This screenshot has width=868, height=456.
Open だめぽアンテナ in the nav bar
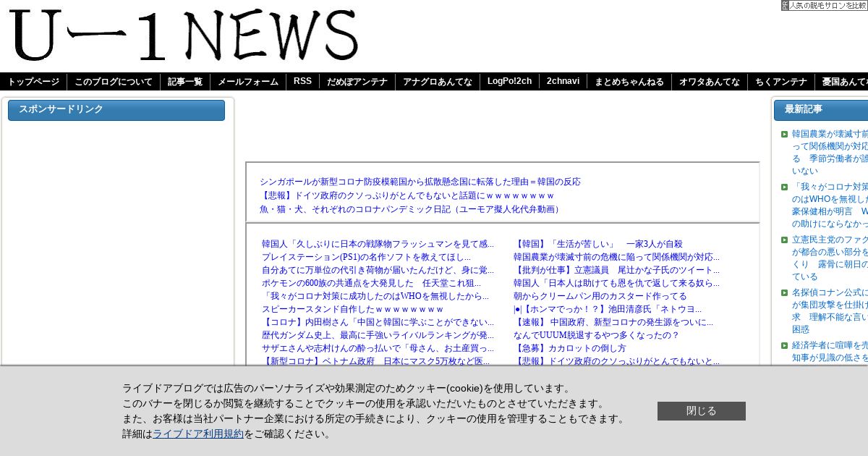357,82
